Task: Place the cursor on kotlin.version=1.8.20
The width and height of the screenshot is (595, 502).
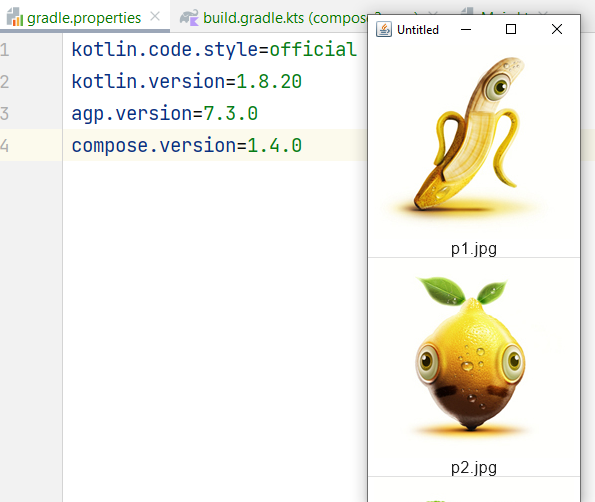Action: click(187, 81)
